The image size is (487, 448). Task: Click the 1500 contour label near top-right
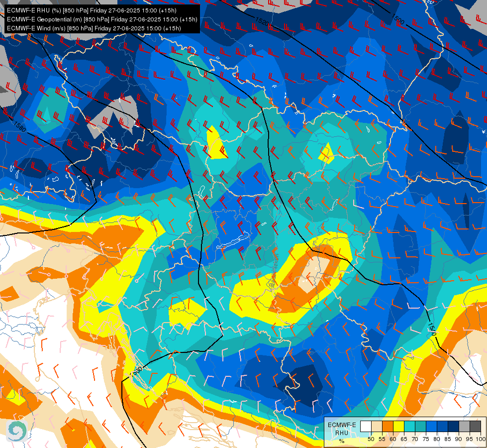pyautogui.click(x=398, y=19)
